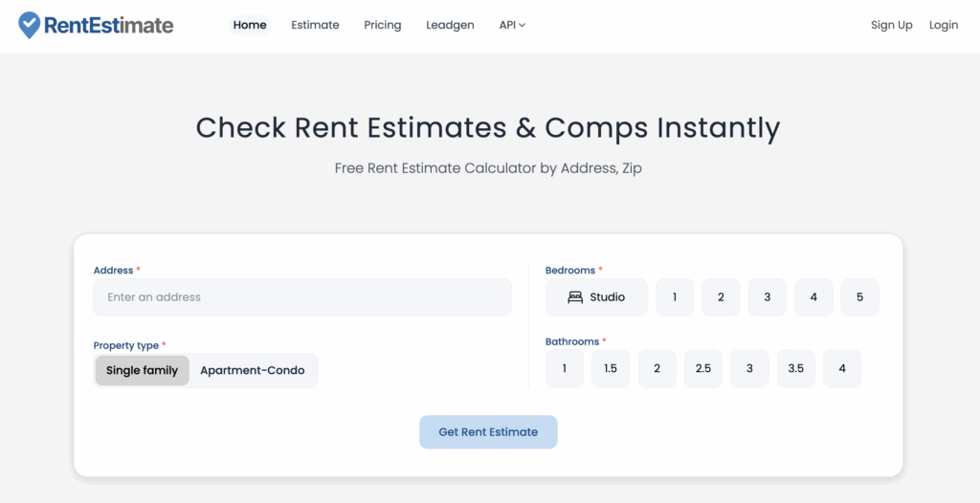Choose 4 bathrooms option
The height and width of the screenshot is (503, 980).
pos(842,369)
